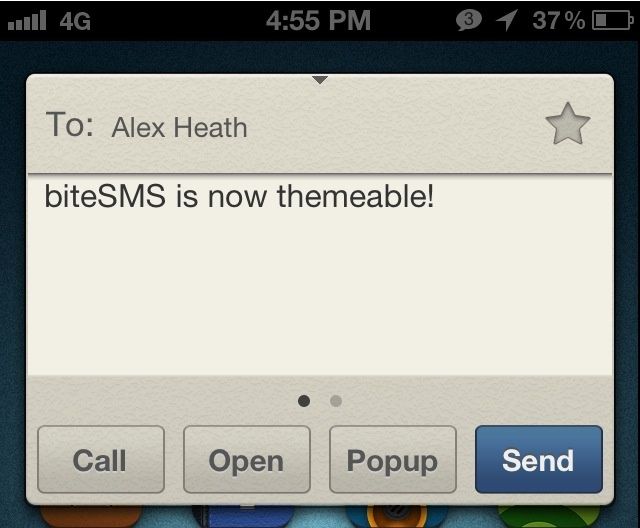Collapse the popup using top arrow
640x528 pixels.
click(320, 80)
